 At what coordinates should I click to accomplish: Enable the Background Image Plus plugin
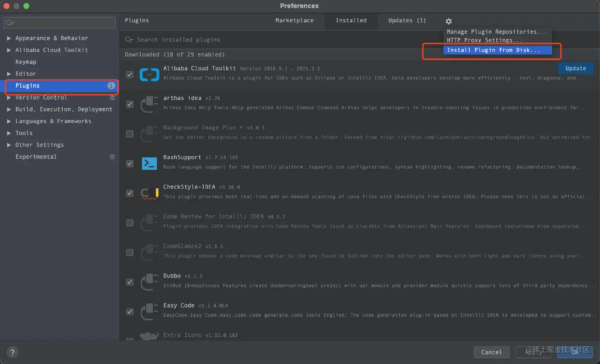coord(130,134)
